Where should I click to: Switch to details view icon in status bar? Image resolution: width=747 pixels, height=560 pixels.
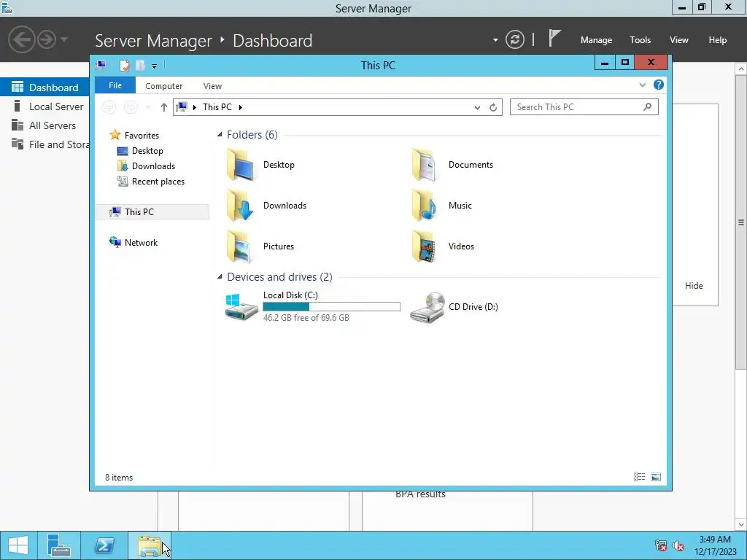tap(639, 477)
